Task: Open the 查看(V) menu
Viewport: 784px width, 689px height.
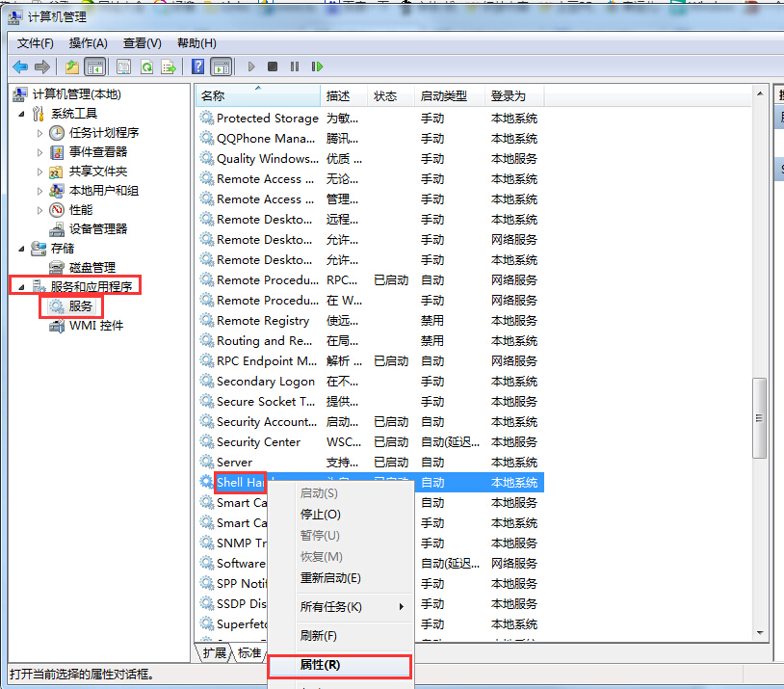Action: (142, 43)
